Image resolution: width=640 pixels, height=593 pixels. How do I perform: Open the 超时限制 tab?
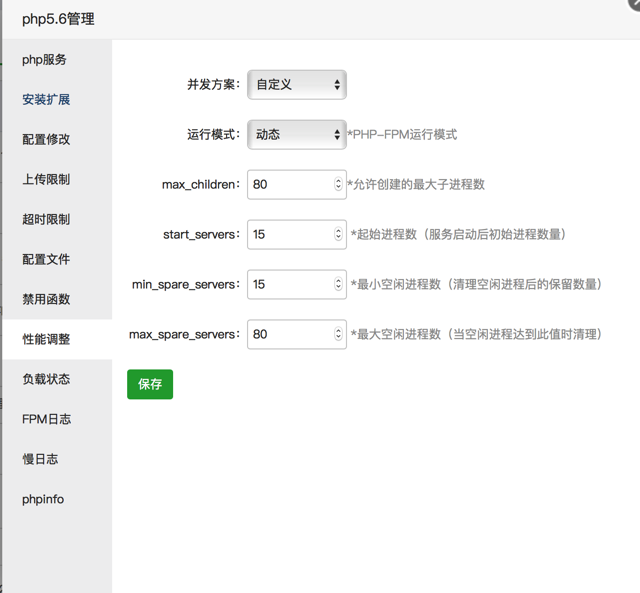click(x=46, y=220)
